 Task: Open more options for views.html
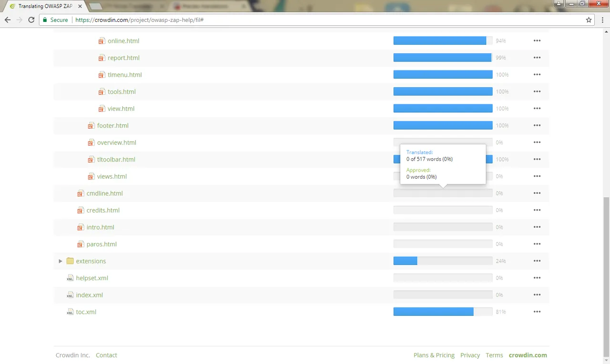coord(537,176)
